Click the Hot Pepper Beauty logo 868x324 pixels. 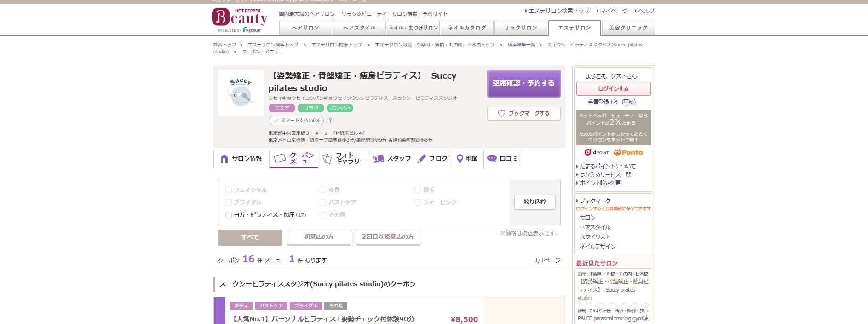coord(239,20)
